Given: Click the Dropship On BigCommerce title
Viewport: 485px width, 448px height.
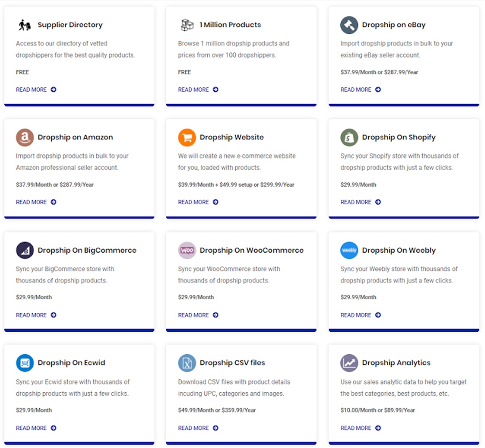Looking at the screenshot, I should [x=87, y=250].
